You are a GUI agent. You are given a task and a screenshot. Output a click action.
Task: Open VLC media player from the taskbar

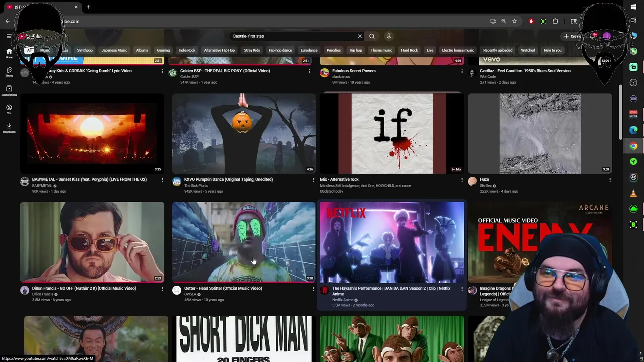point(633,193)
